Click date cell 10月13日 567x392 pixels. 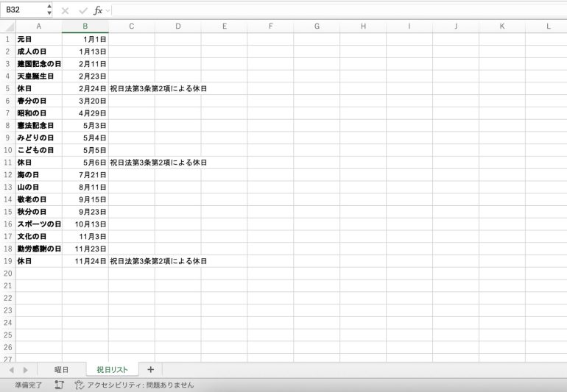click(85, 224)
